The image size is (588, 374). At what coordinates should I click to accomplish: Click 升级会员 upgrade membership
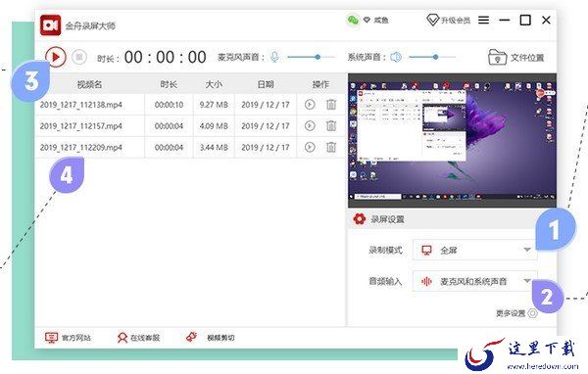(449, 21)
